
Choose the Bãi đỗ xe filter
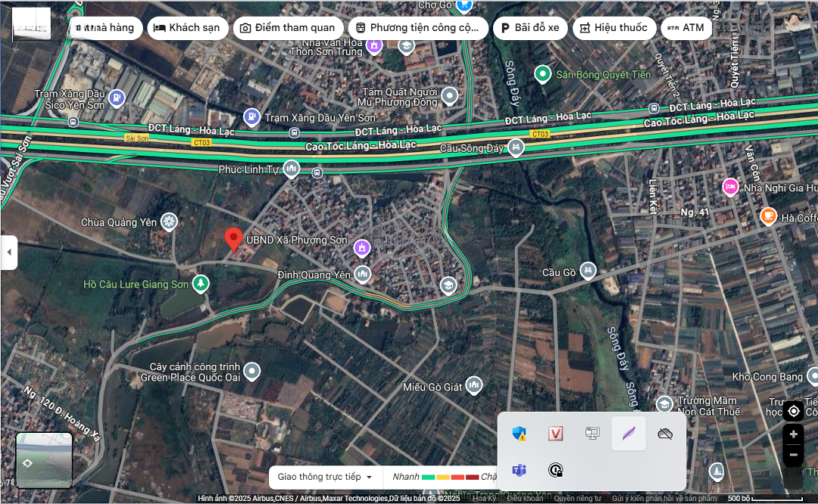530,28
